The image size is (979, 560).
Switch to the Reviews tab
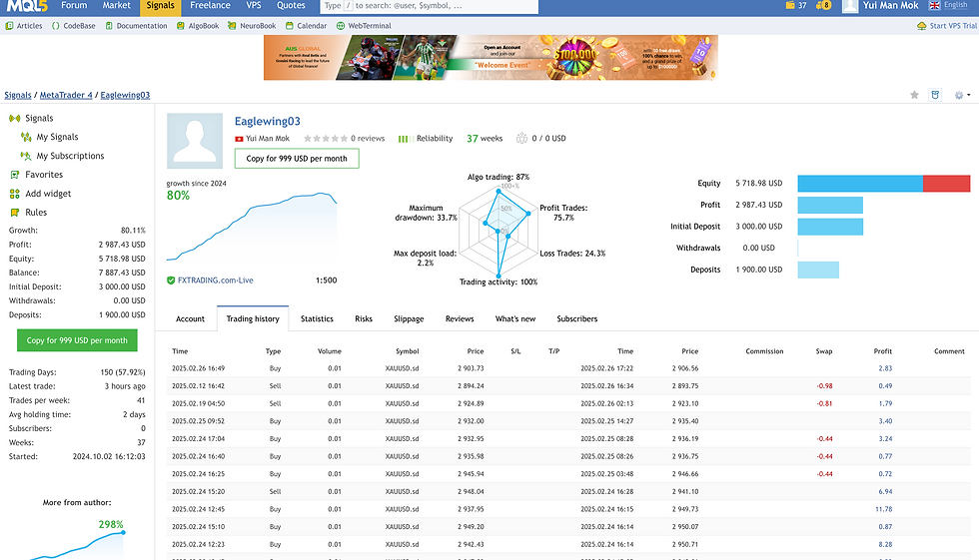pos(460,318)
